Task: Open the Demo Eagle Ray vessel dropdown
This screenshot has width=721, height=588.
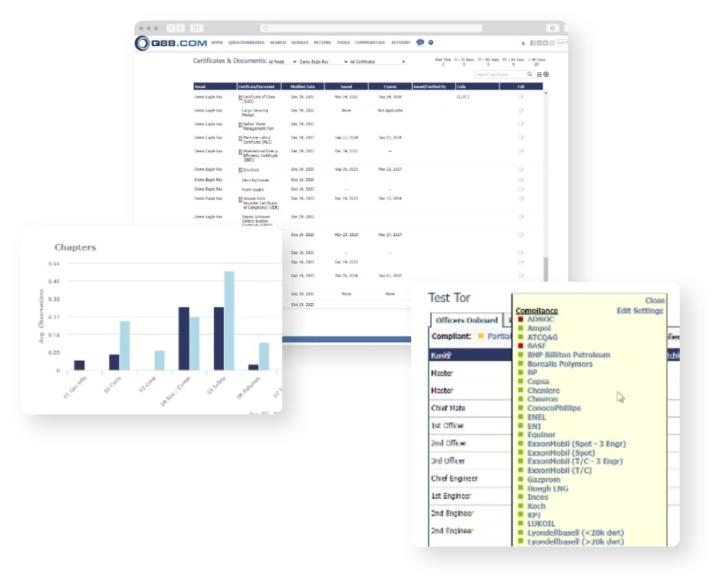Action: click(x=324, y=62)
